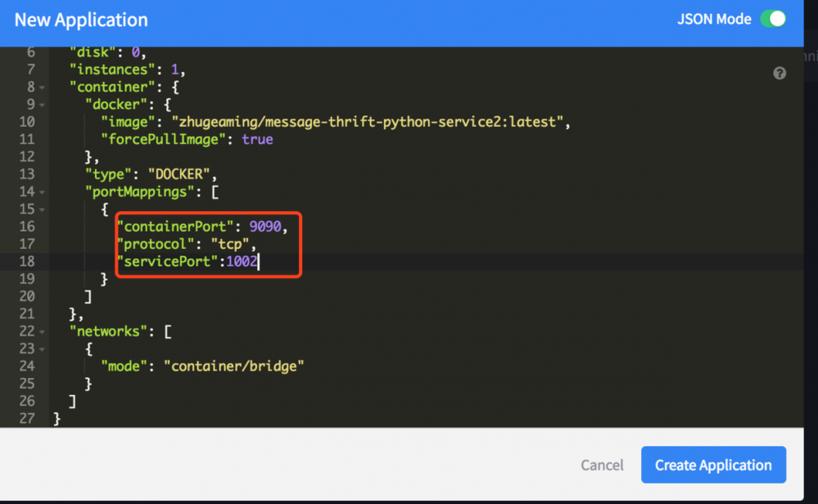The width and height of the screenshot is (818, 504).
Task: Click the New Application dialog title
Action: coord(81,20)
